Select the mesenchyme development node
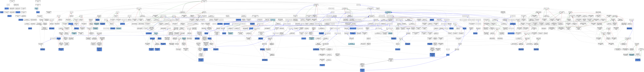Screen dimensions: 644x72 (x=327, y=20)
